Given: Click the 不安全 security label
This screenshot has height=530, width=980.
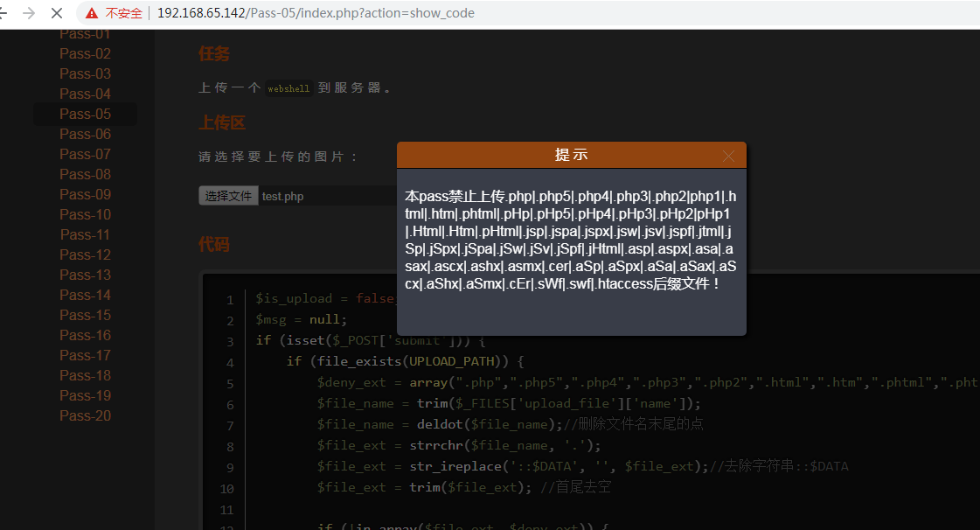Looking at the screenshot, I should 124,13.
